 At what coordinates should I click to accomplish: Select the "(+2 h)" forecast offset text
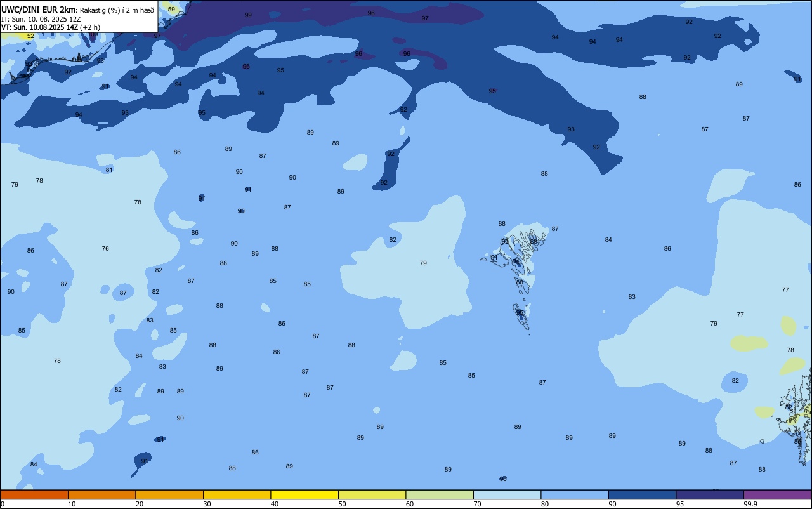(90, 27)
